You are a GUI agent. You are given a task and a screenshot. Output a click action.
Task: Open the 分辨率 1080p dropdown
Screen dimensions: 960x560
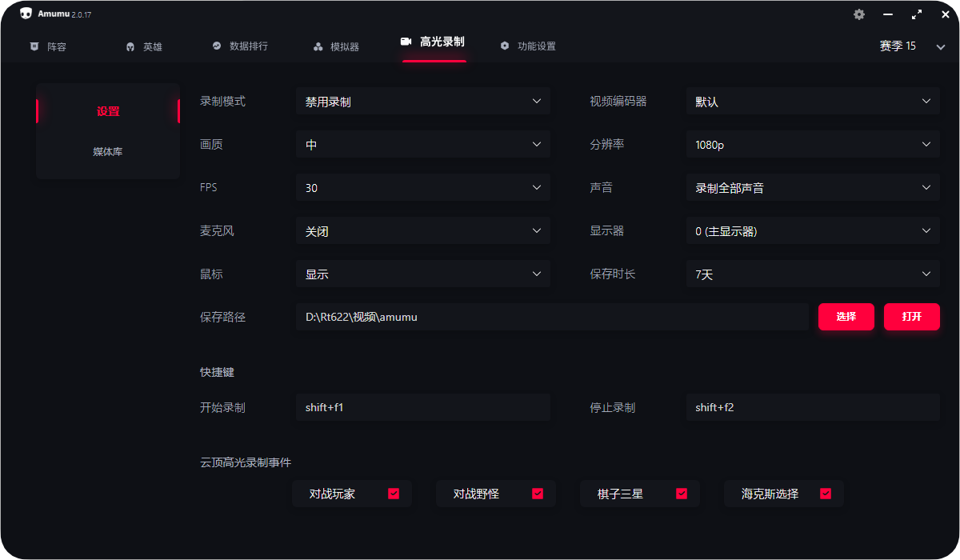813,145
